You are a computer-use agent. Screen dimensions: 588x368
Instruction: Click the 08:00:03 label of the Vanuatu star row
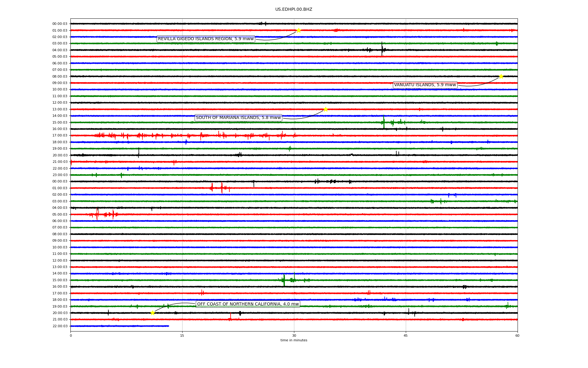tap(60, 76)
